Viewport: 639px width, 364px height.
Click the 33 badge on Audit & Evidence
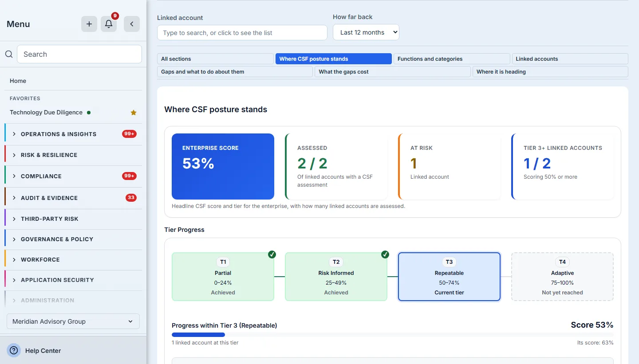pos(131,198)
